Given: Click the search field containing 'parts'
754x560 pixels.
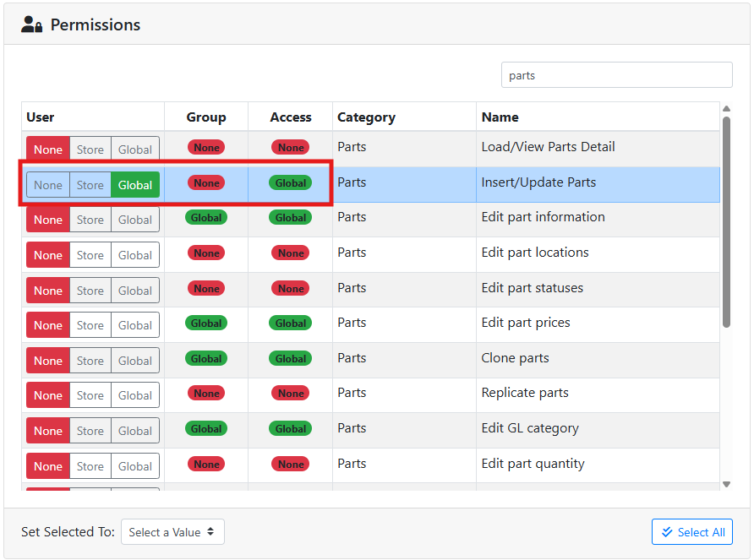Looking at the screenshot, I should (x=616, y=75).
